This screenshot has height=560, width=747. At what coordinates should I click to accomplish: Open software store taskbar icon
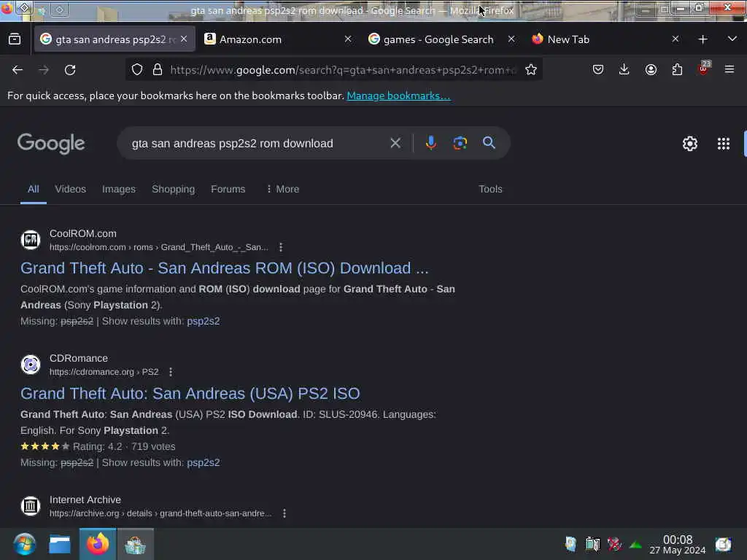coord(135,544)
